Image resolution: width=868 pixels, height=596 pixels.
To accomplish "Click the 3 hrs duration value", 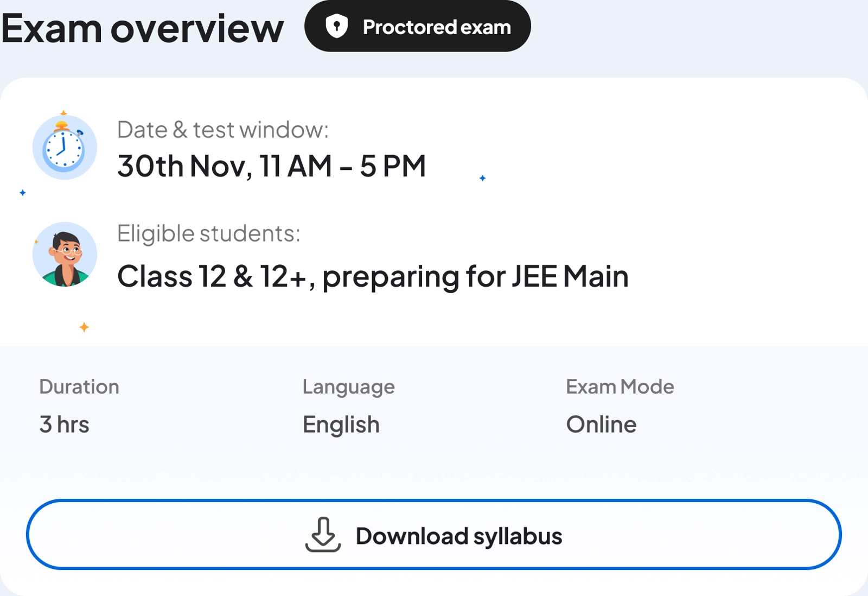I will pos(64,424).
